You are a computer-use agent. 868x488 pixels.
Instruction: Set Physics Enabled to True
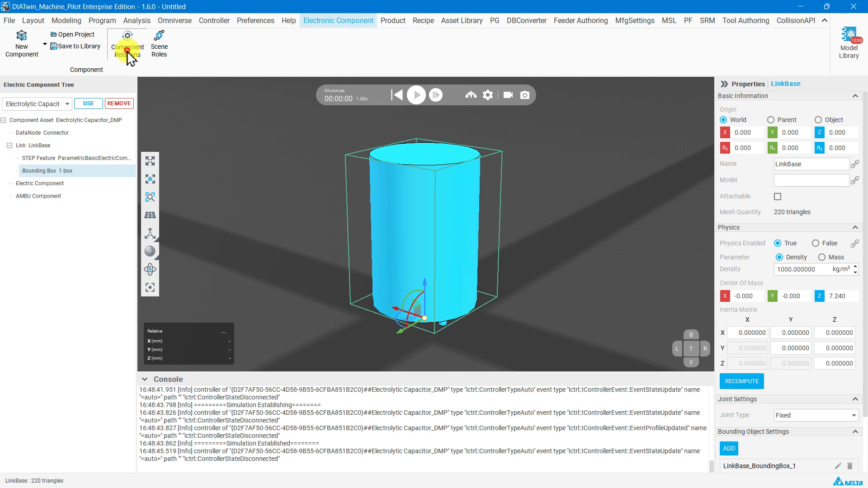[x=778, y=243]
